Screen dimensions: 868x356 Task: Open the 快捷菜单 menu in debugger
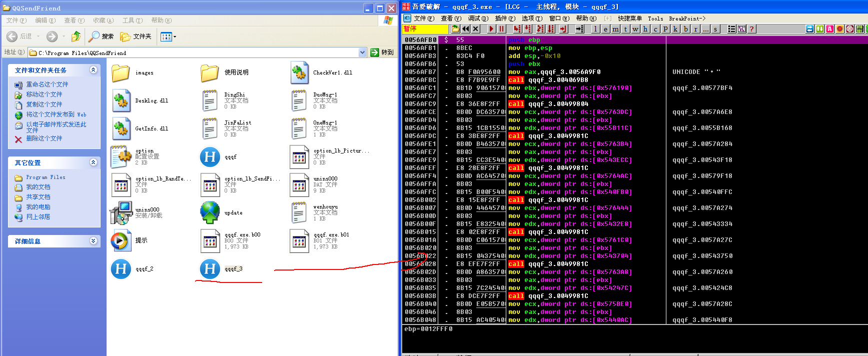(x=630, y=18)
